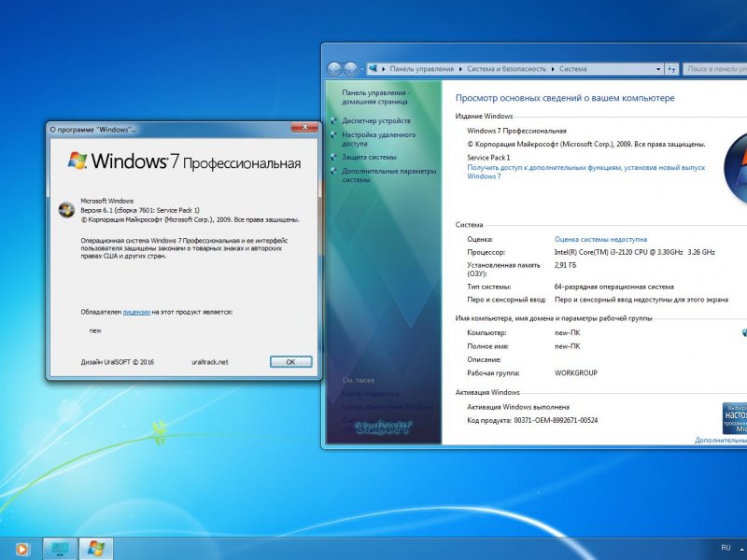Click shield icon beside Защита системы

tap(333, 157)
